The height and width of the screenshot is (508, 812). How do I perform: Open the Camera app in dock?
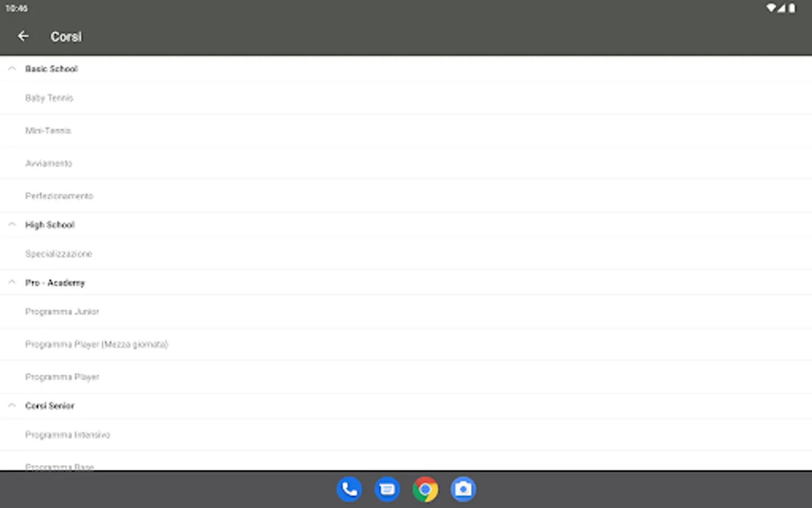coord(463,489)
